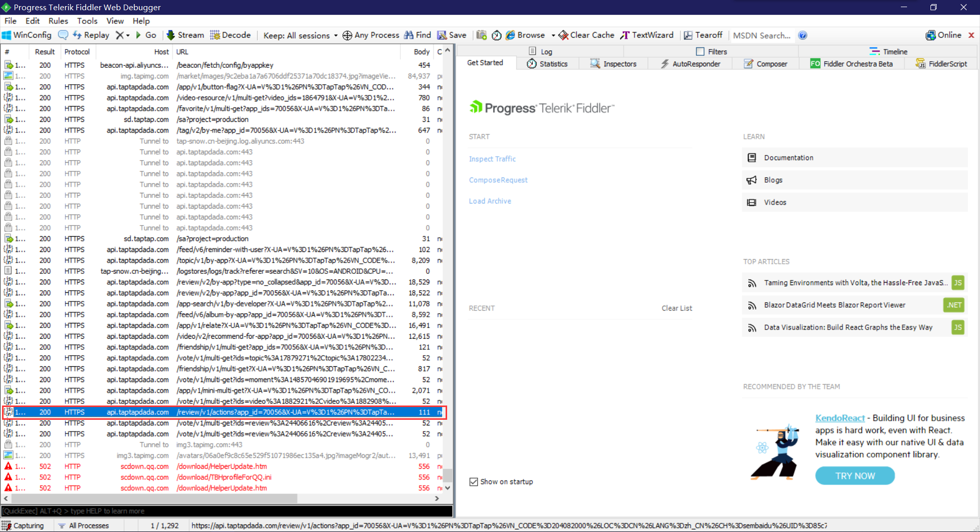Click the MSDN Search field
Image resolution: width=980 pixels, height=532 pixels.
762,35
